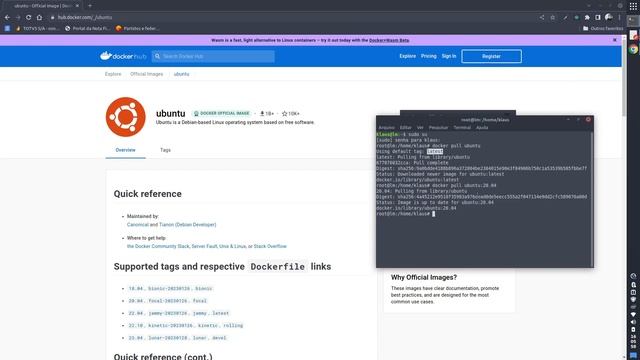This screenshot has height=360, width=640.
Task: Click the terminal vertical scrollbar
Action: pyautogui.click(x=592, y=199)
